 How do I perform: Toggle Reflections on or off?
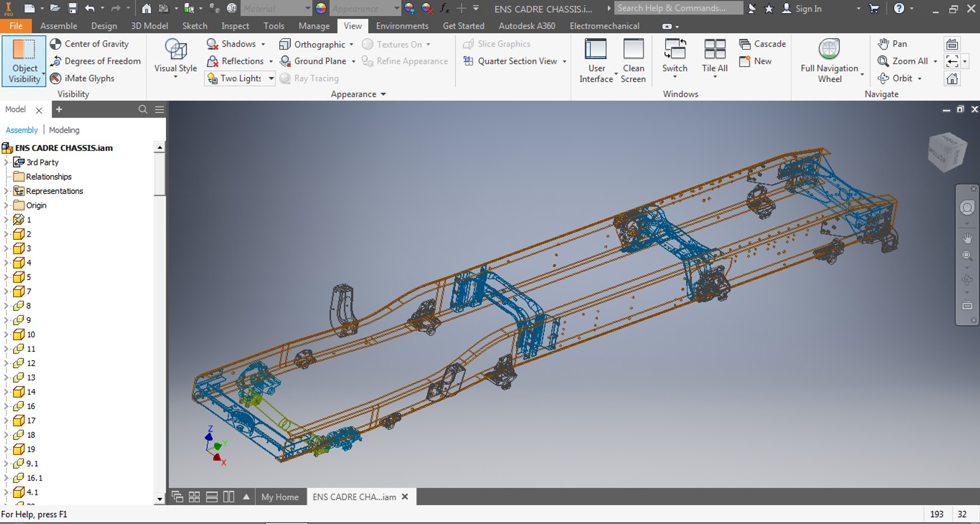pyautogui.click(x=236, y=61)
